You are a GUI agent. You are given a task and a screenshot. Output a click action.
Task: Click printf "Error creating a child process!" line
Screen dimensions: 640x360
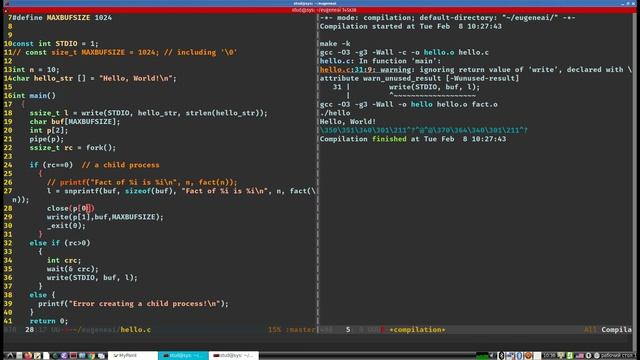[x=133, y=304]
